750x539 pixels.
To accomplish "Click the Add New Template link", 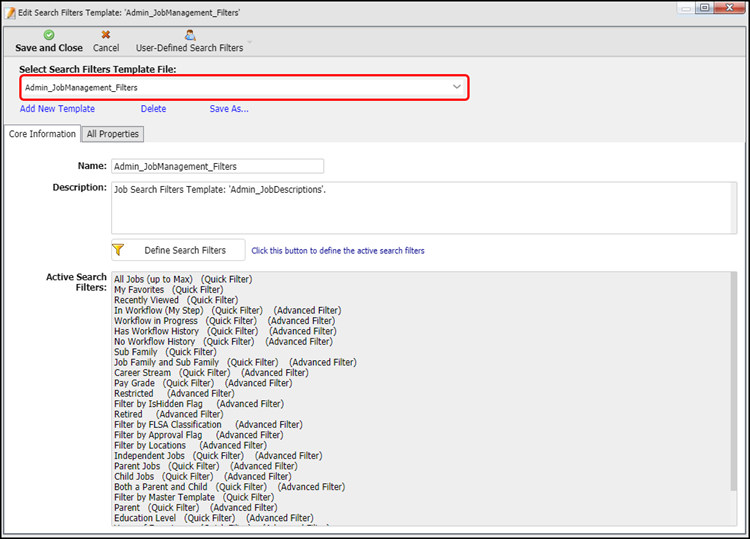I will [x=57, y=109].
